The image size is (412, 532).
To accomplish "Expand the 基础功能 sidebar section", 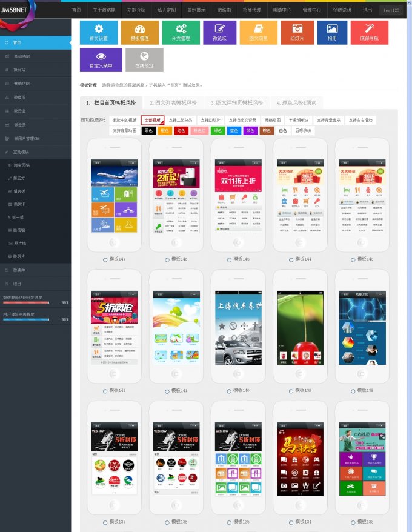I will (36, 56).
